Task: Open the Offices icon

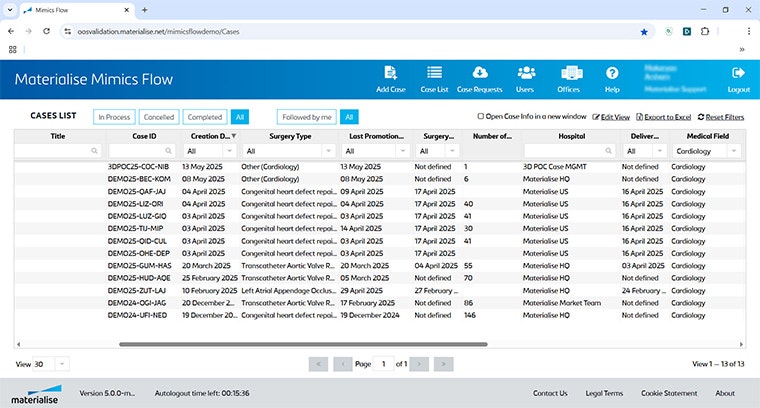Action: coord(571,73)
